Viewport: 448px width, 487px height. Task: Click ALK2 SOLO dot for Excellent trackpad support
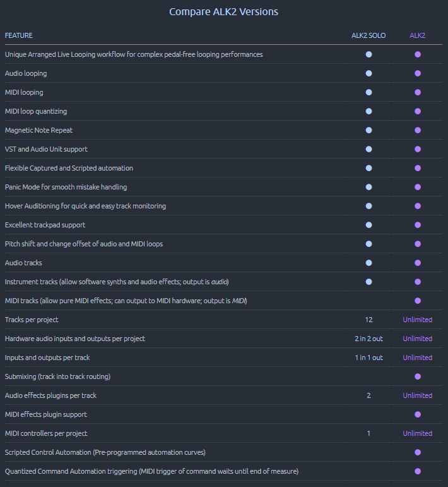368,225
